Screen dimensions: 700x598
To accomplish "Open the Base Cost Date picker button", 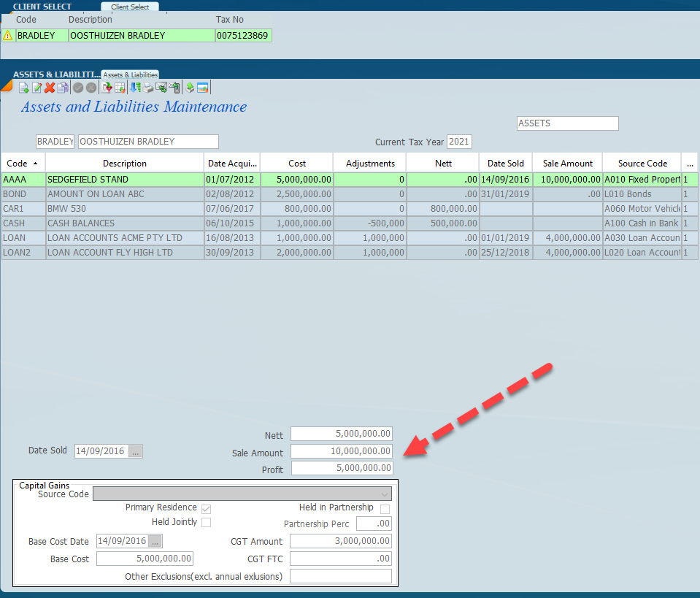I will [x=155, y=542].
